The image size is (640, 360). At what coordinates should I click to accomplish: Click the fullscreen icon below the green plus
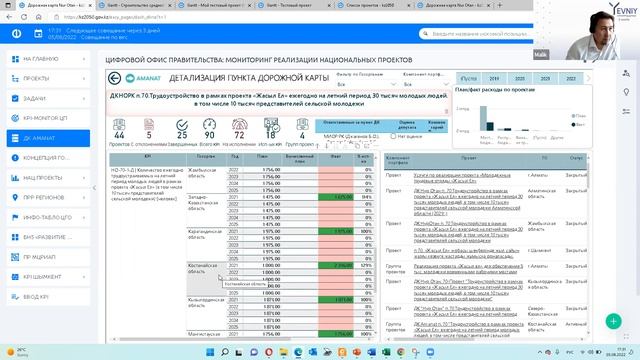coord(626,336)
